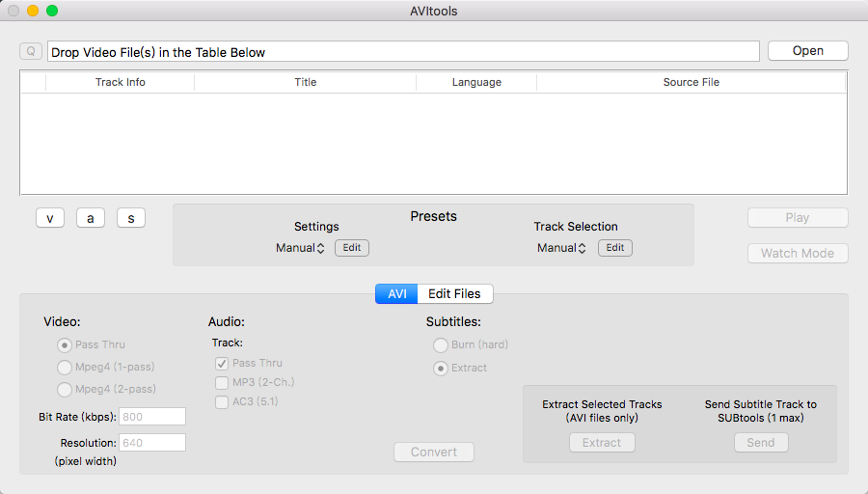
Task: Click the magnifier search icon button
Action: (x=31, y=51)
